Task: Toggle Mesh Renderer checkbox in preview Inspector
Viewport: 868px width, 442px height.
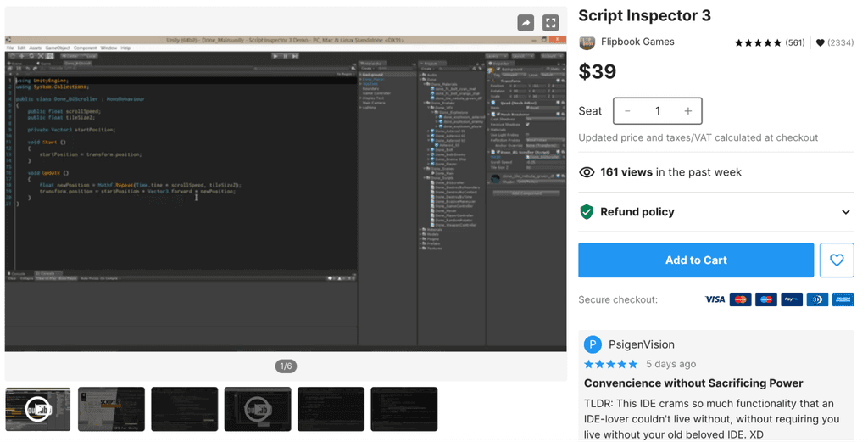Action: (498, 114)
